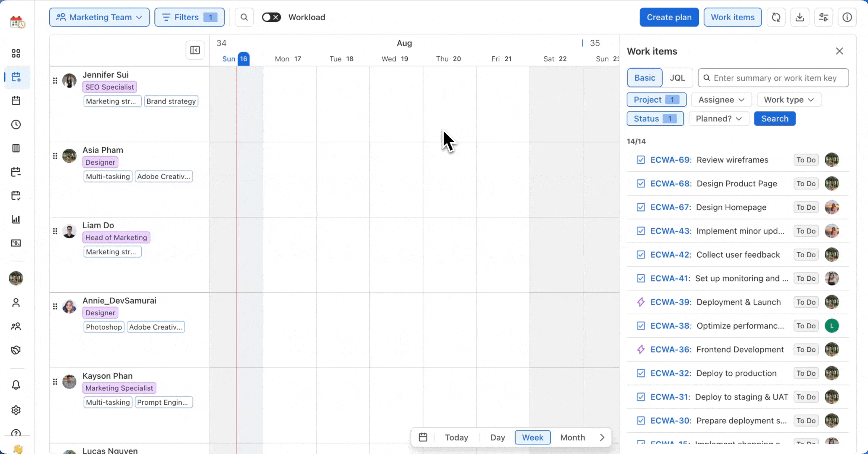Image resolution: width=868 pixels, height=454 pixels.
Task: Click the assignee avatar on ECWA-41
Action: pos(832,278)
